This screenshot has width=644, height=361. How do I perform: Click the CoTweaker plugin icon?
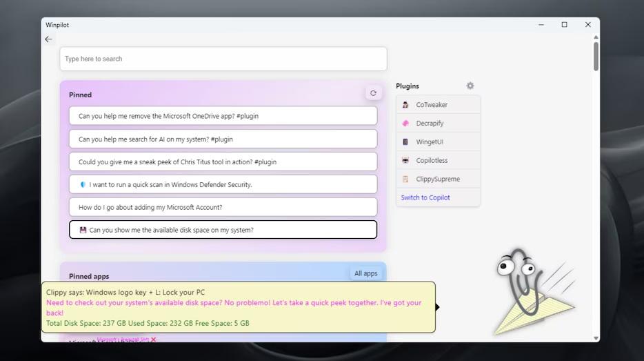(405, 105)
